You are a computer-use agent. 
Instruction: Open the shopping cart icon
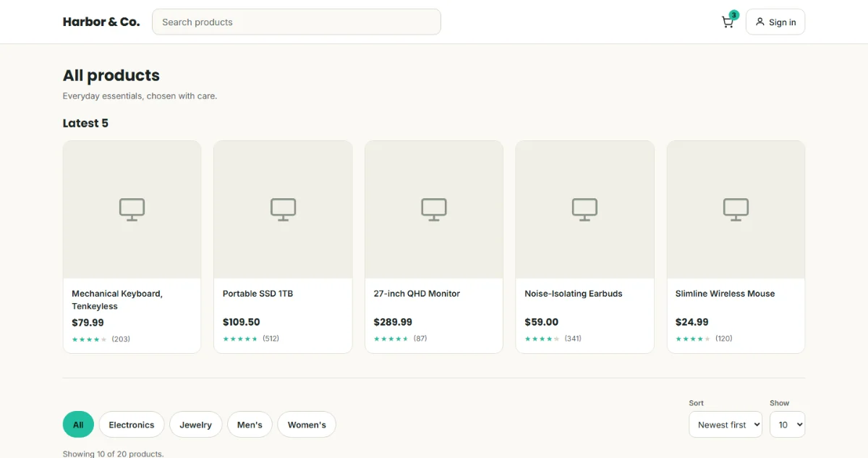(x=728, y=22)
